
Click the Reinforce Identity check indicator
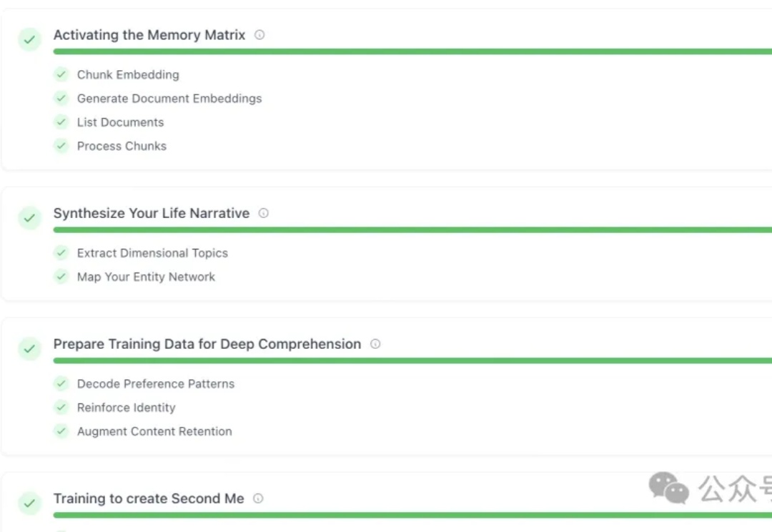[x=61, y=408]
